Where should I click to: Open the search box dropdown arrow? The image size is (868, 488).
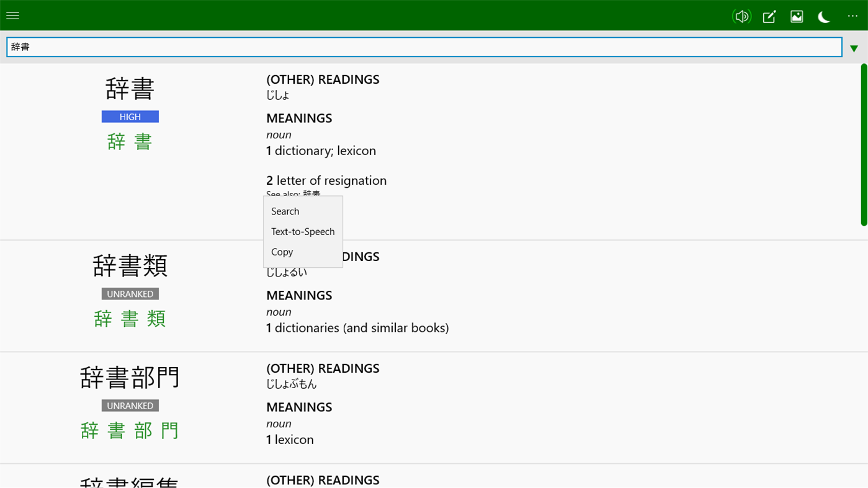coord(854,47)
